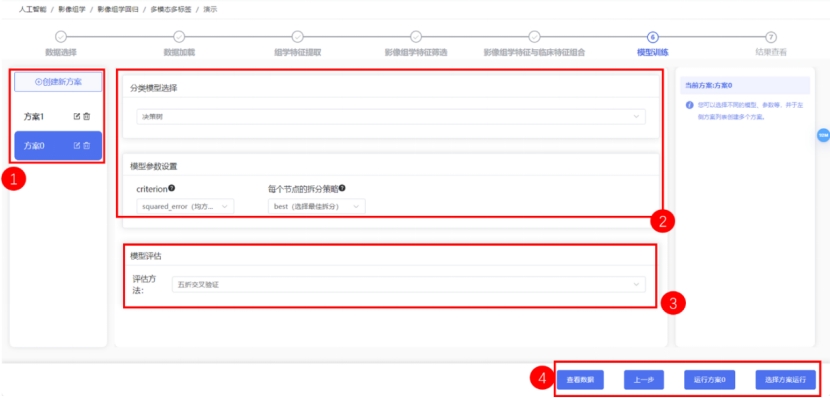Click the 演示 breadcrumb
The image size is (830, 398).
[x=210, y=10]
